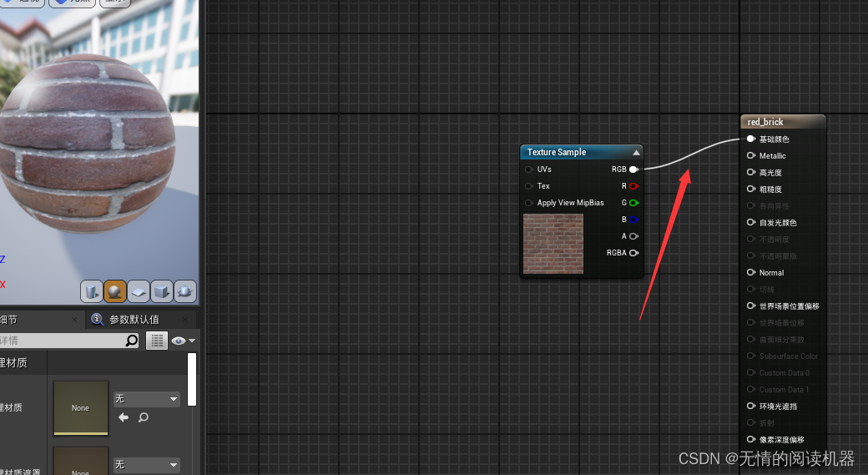Click the 曲面细分乘数 pin label
Viewport: 868px width, 475px height.
[782, 340]
